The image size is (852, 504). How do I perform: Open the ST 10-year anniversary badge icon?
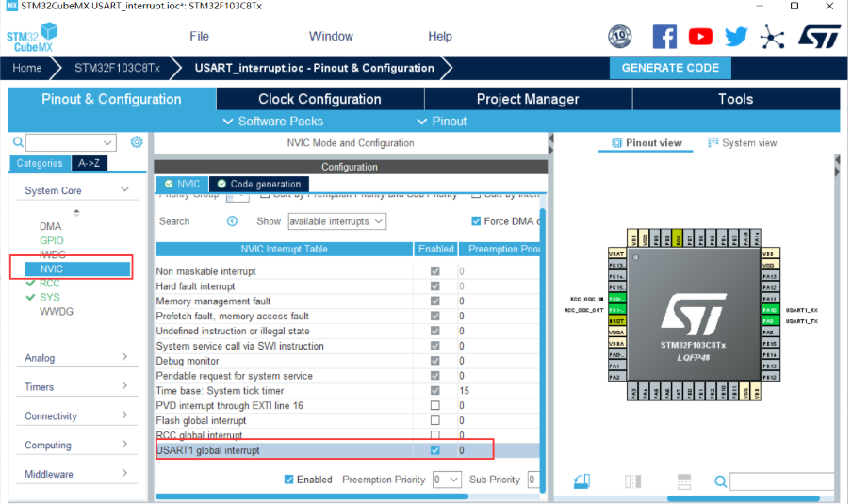(619, 37)
